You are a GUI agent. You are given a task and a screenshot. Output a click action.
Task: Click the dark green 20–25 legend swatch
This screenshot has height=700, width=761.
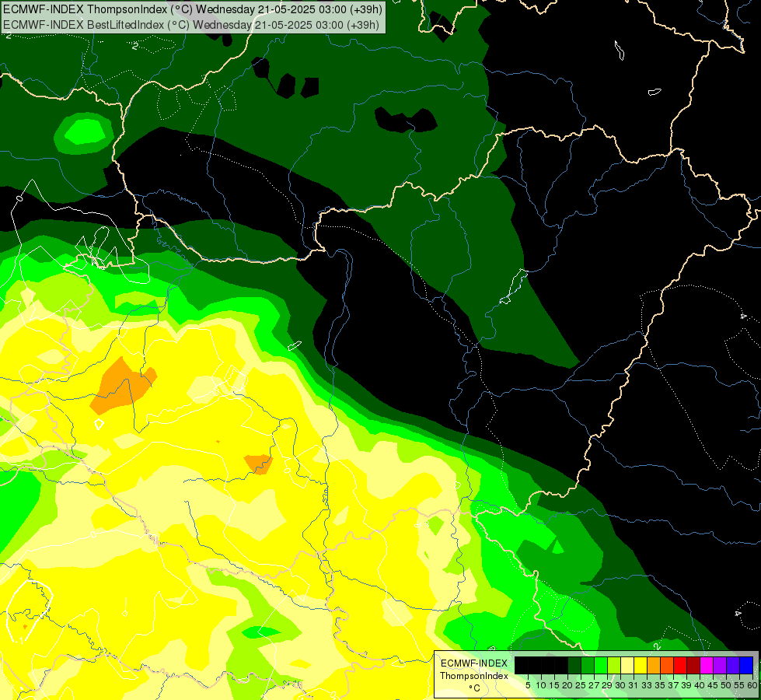pos(574,665)
